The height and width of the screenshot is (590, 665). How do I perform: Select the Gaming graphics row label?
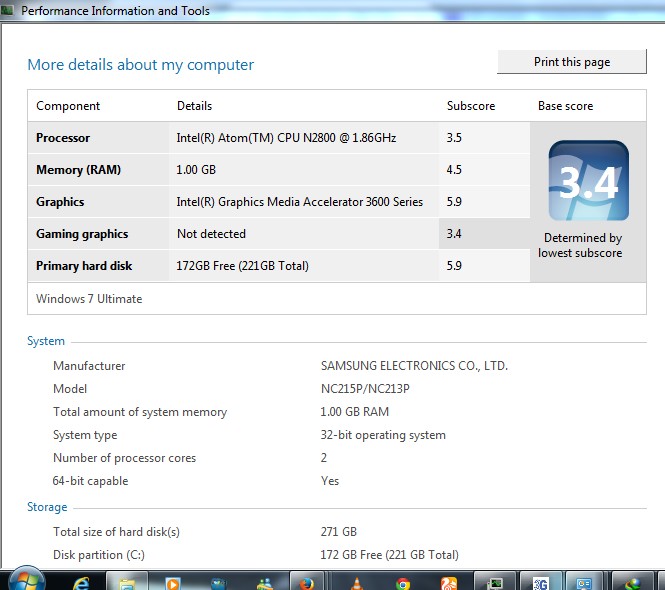point(82,234)
